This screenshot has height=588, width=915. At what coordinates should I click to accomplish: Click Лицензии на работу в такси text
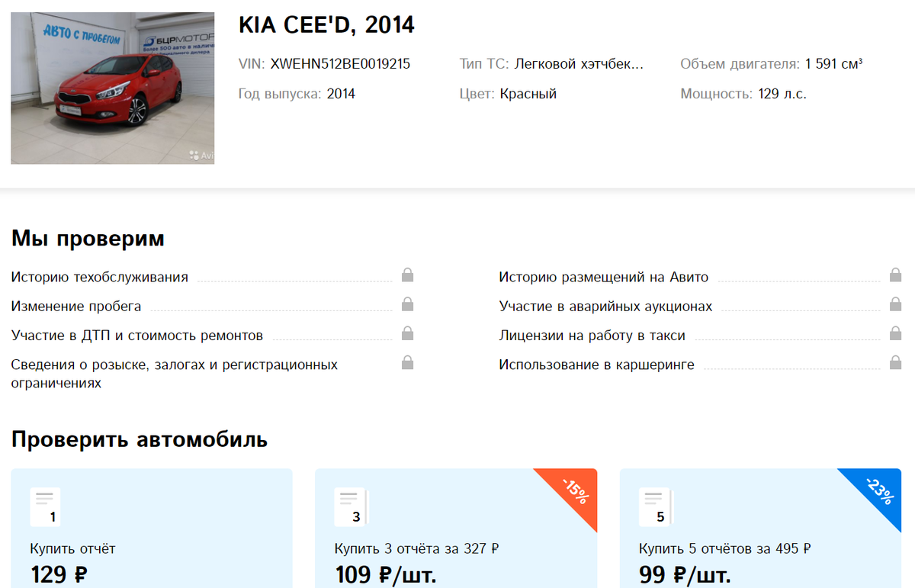(x=592, y=335)
